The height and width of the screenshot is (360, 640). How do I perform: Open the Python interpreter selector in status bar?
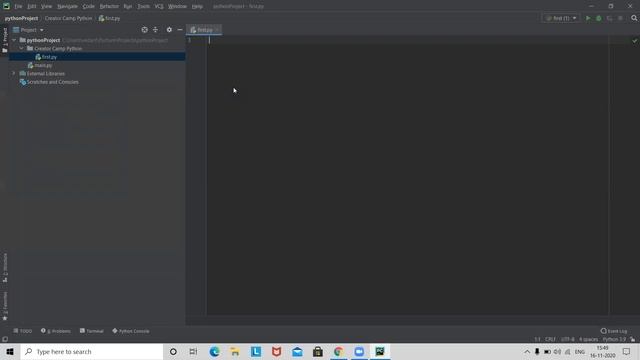614,339
